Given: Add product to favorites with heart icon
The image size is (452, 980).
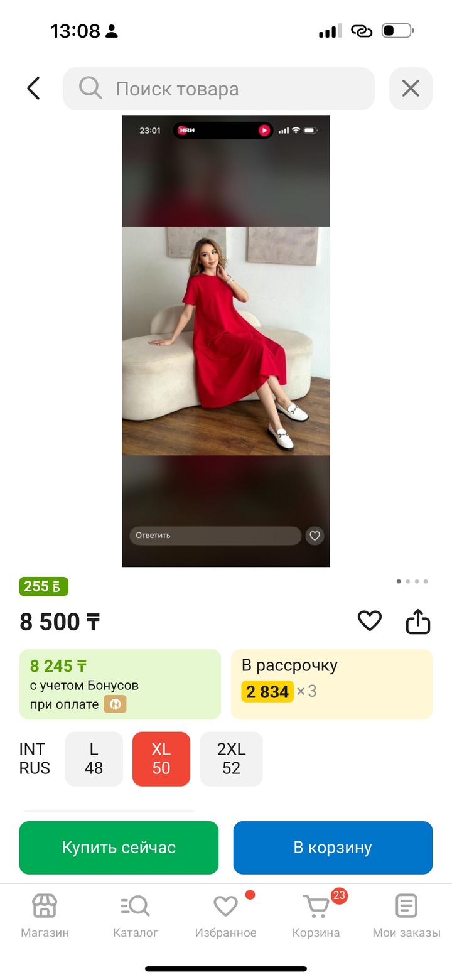Looking at the screenshot, I should click(x=369, y=621).
